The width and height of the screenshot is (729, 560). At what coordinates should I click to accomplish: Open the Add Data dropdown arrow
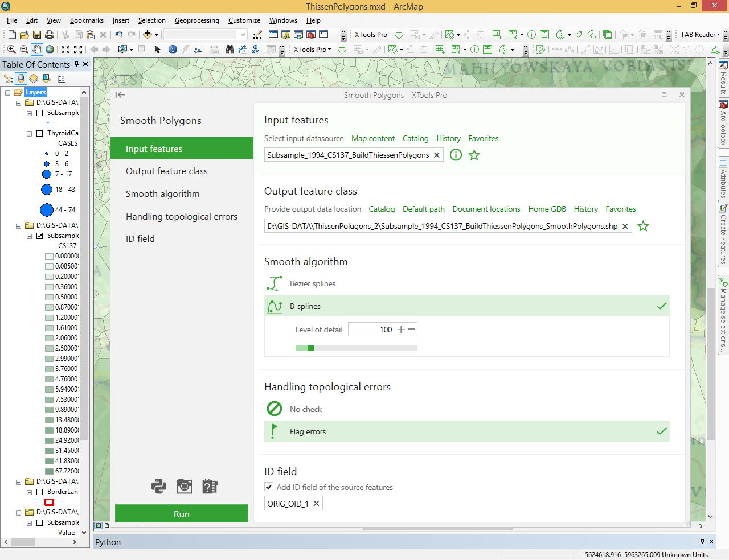tap(156, 35)
